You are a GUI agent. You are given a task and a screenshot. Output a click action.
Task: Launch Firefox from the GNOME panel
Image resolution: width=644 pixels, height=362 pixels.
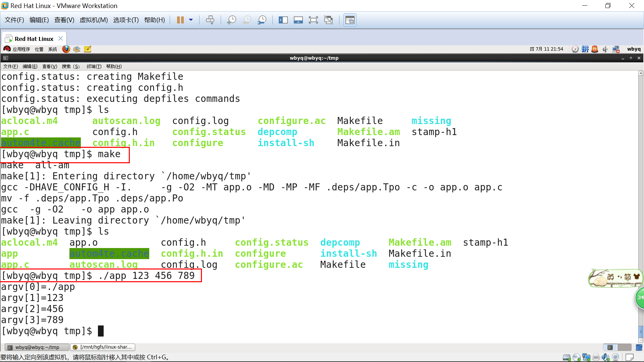(66, 49)
